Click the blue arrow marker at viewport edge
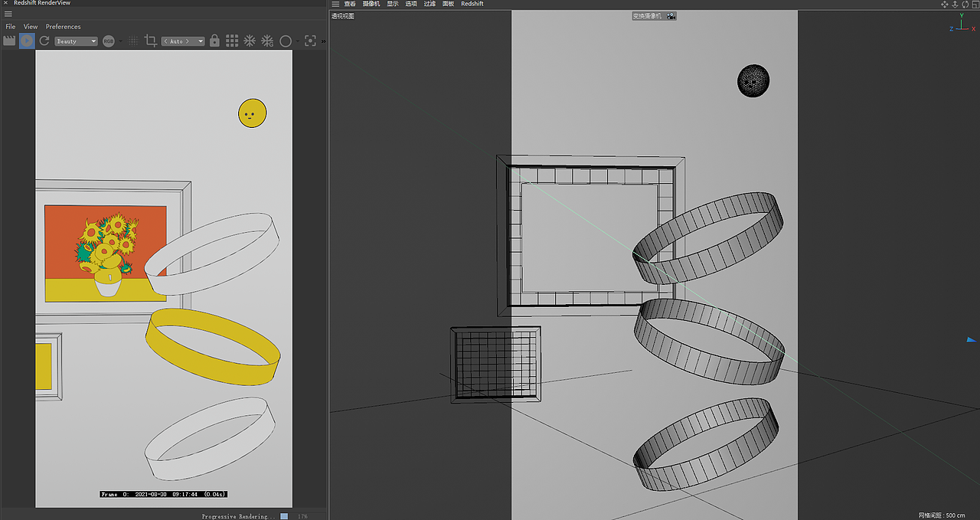980x520 pixels. pos(972,339)
